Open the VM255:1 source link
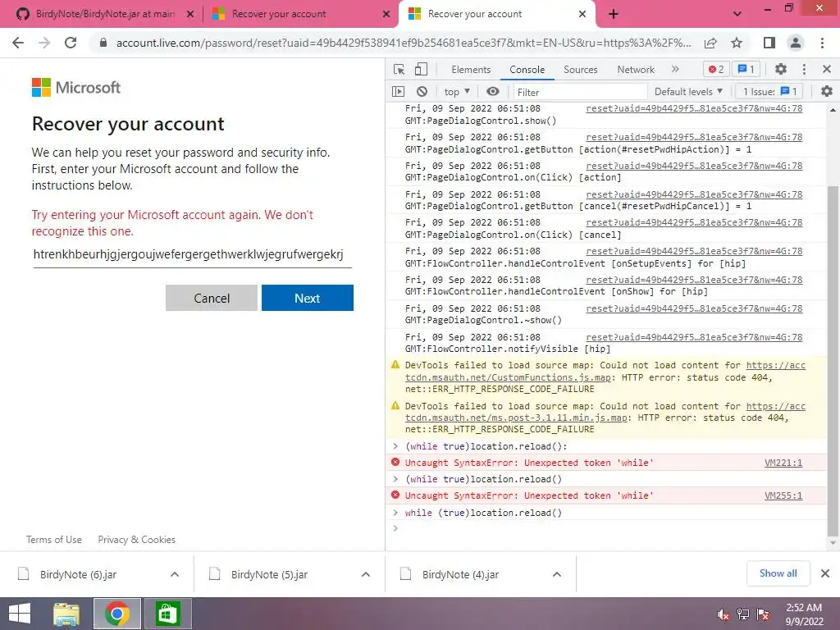 click(783, 495)
